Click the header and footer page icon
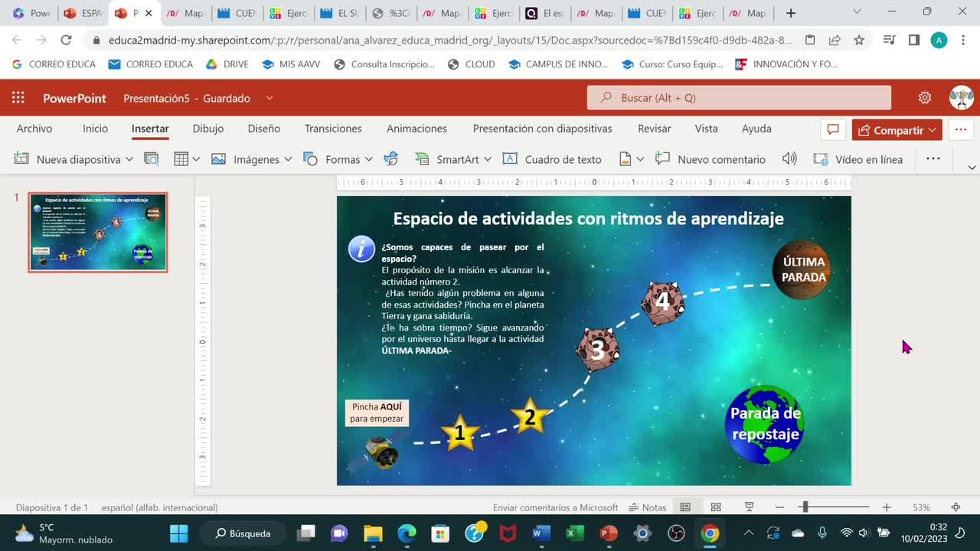The width and height of the screenshot is (980, 551). point(625,159)
